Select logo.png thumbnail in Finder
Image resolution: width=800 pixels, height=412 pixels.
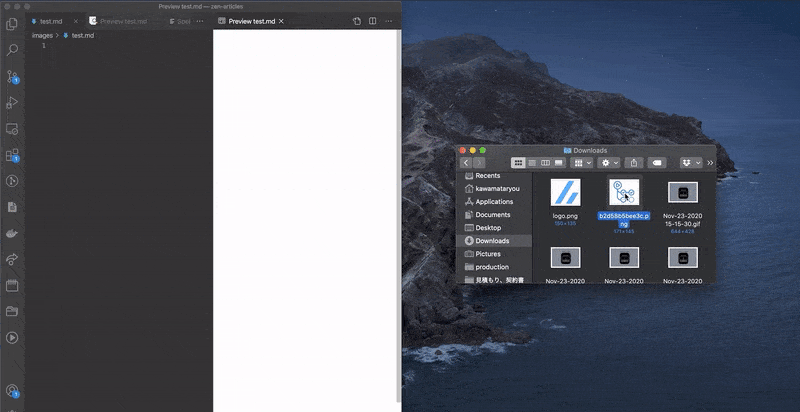pyautogui.click(x=565, y=192)
